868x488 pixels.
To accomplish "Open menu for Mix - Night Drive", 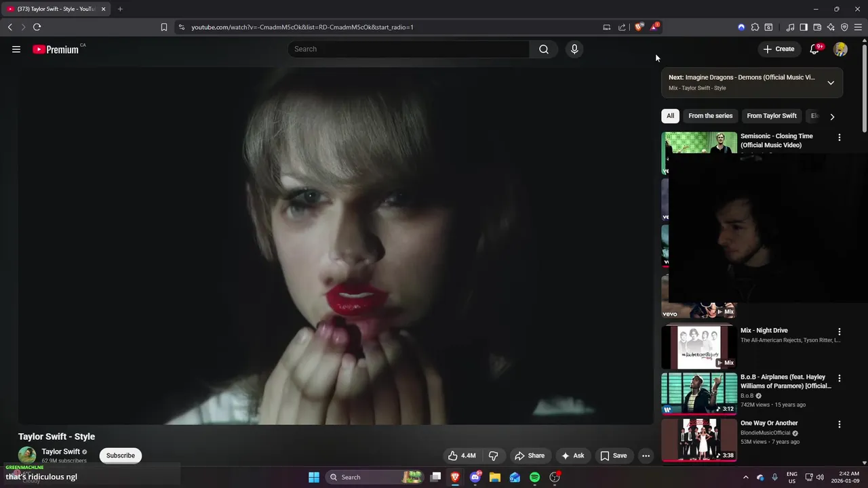I will click(x=839, y=332).
